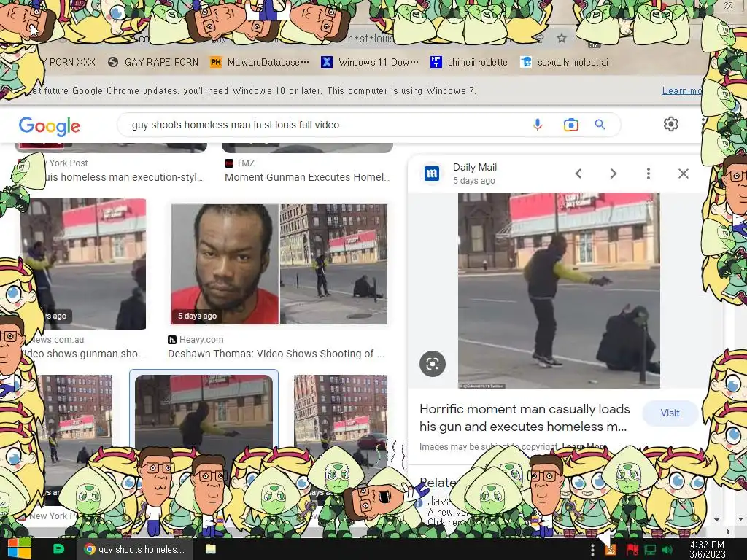Click Lens search-inside-image button on preview
The image size is (747, 560).
pos(433,364)
